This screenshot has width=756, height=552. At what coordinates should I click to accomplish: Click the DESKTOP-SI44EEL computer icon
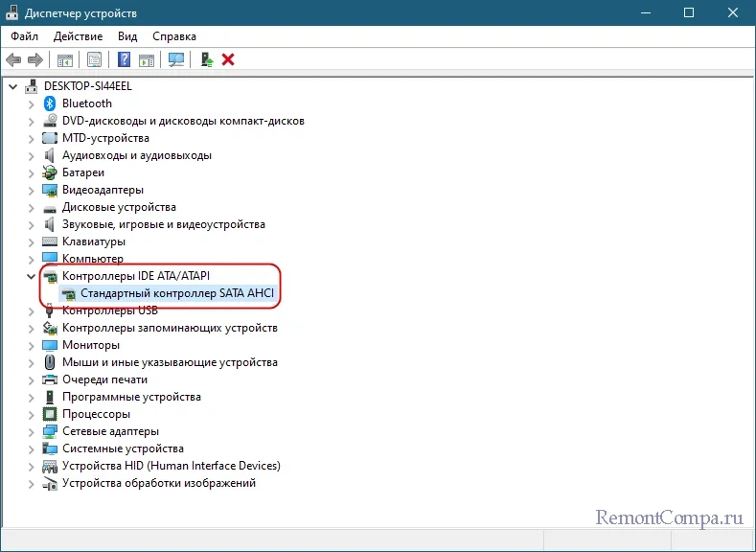32,86
